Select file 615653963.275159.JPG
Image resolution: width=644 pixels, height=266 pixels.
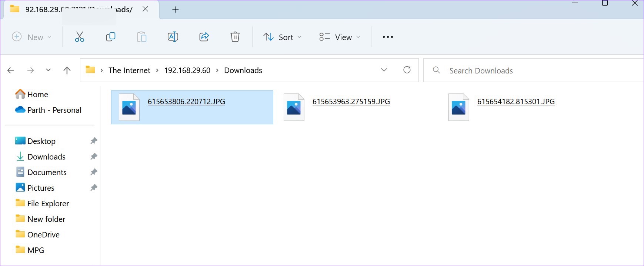tap(351, 101)
